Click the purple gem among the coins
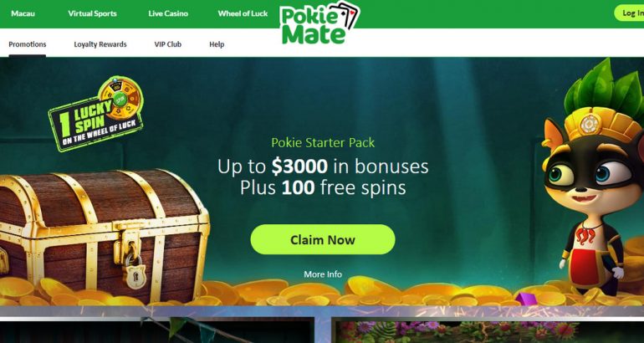644x343 pixels. (x=524, y=298)
